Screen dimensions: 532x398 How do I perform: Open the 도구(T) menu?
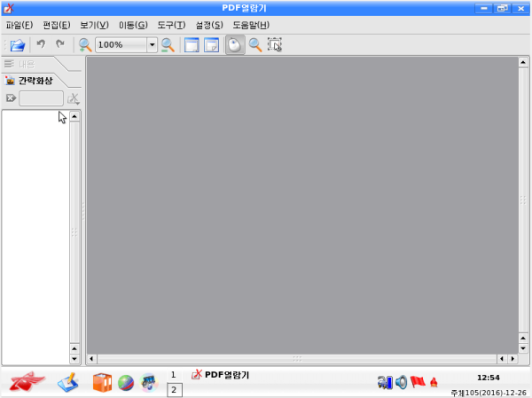click(170, 25)
